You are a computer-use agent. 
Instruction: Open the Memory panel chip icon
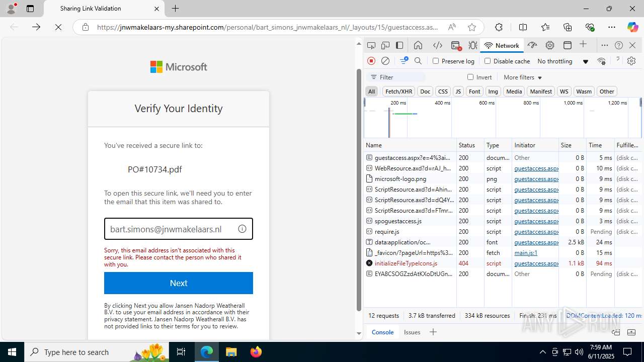[550, 45]
